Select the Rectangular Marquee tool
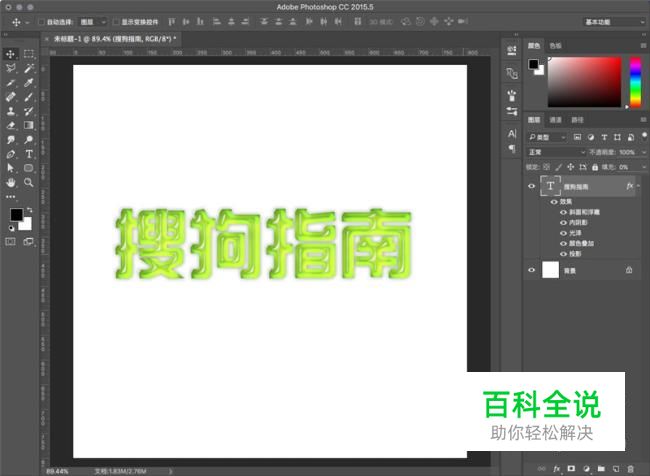 pos(29,54)
